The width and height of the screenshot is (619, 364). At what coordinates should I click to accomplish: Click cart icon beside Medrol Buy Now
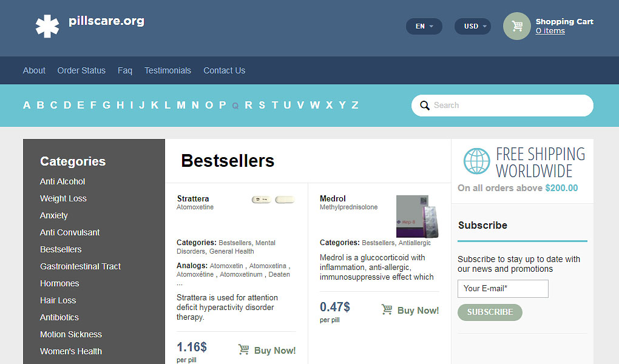[387, 309]
